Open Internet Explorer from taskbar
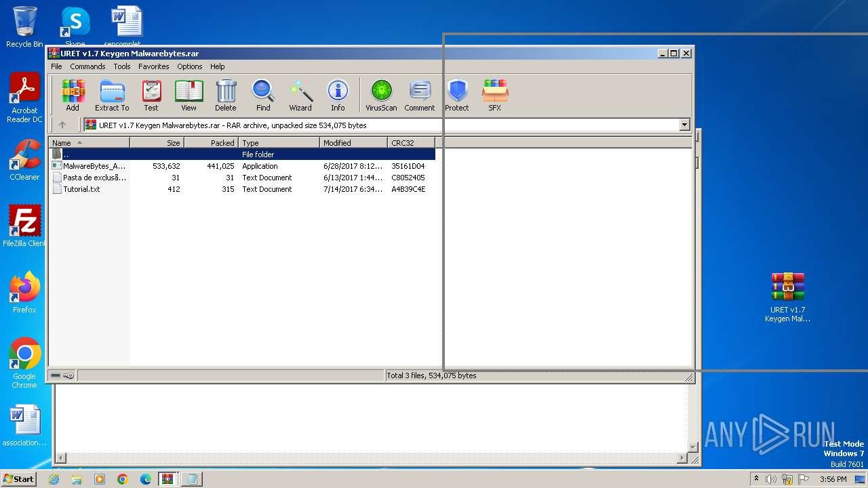 (x=54, y=479)
